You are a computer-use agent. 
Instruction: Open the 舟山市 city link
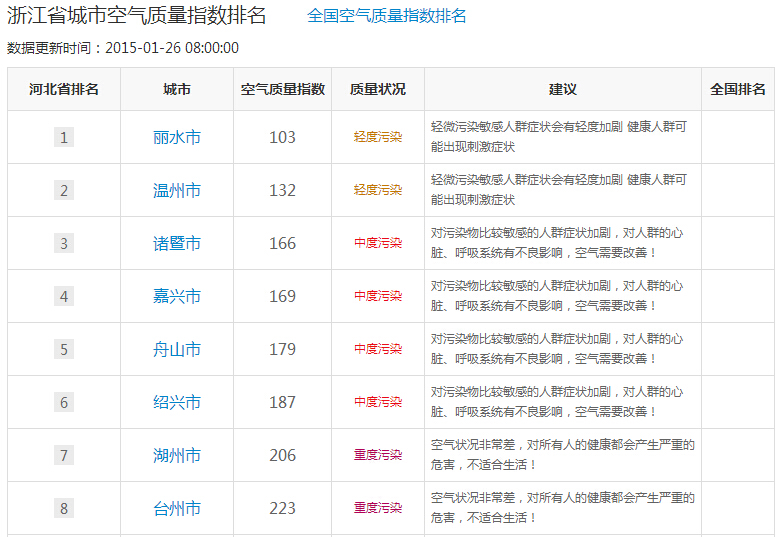click(x=177, y=349)
